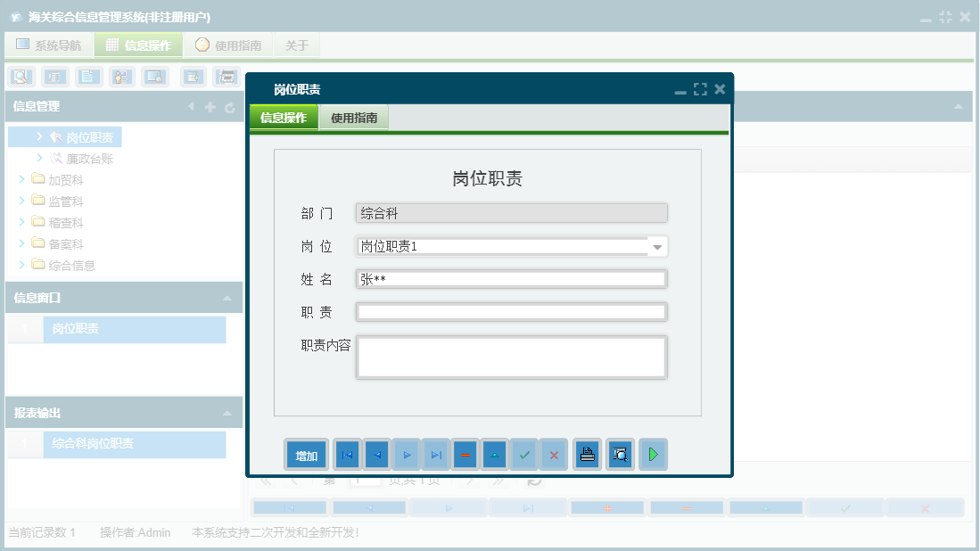This screenshot has width=980, height=551.
Task: Cancel edits with the red X icon
Action: pos(553,454)
